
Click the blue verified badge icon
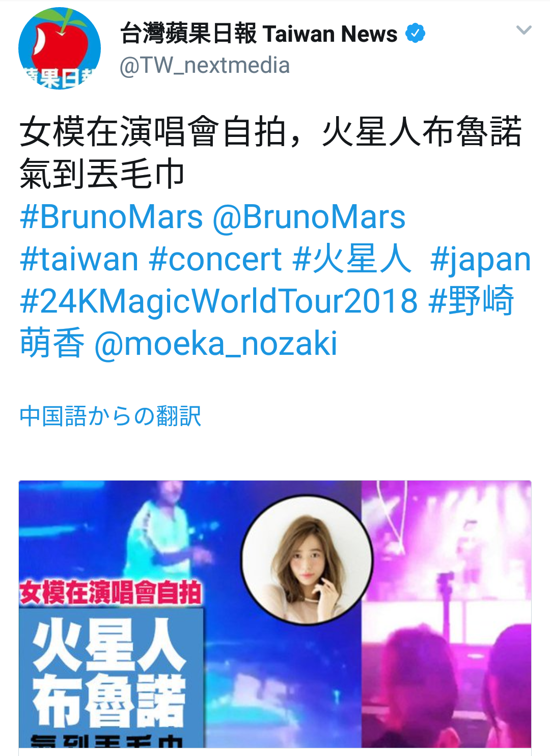click(x=416, y=34)
